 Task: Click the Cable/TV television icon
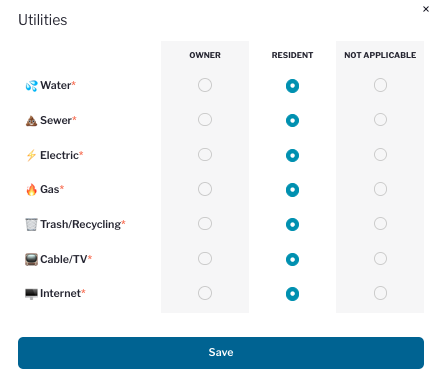coord(31,259)
